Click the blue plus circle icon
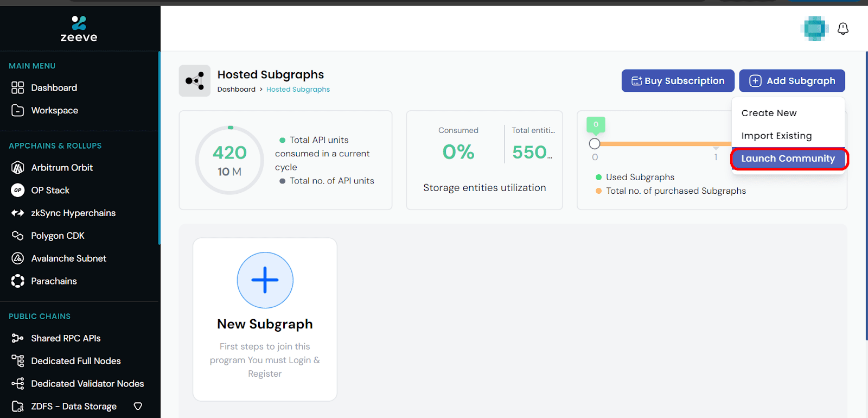The image size is (868, 418). pyautogui.click(x=265, y=280)
